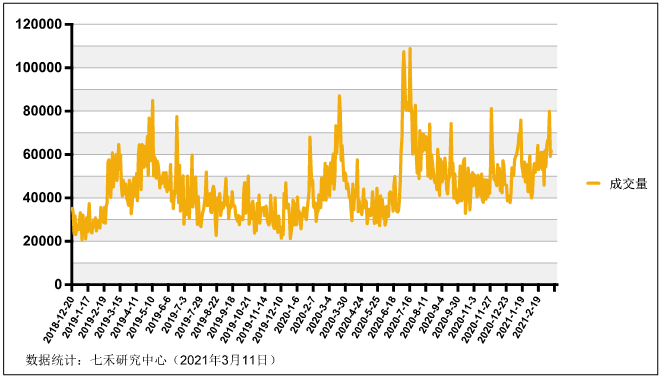Click the highest volume peak near 2020-7-16
This screenshot has height=379, width=660.
[410, 49]
